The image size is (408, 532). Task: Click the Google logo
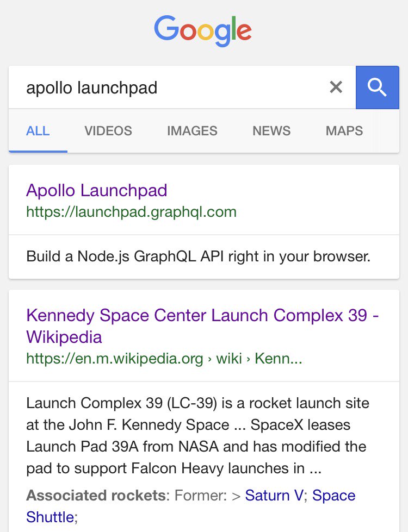click(203, 31)
